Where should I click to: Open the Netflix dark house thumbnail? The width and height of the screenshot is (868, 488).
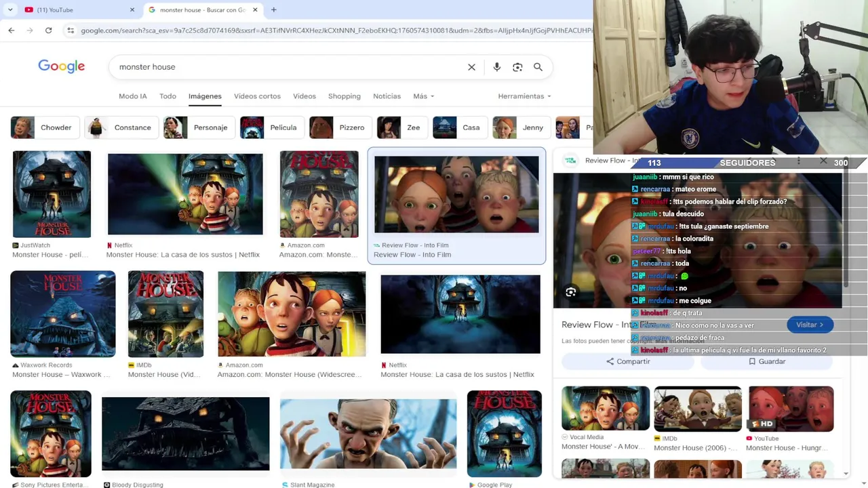coord(460,314)
